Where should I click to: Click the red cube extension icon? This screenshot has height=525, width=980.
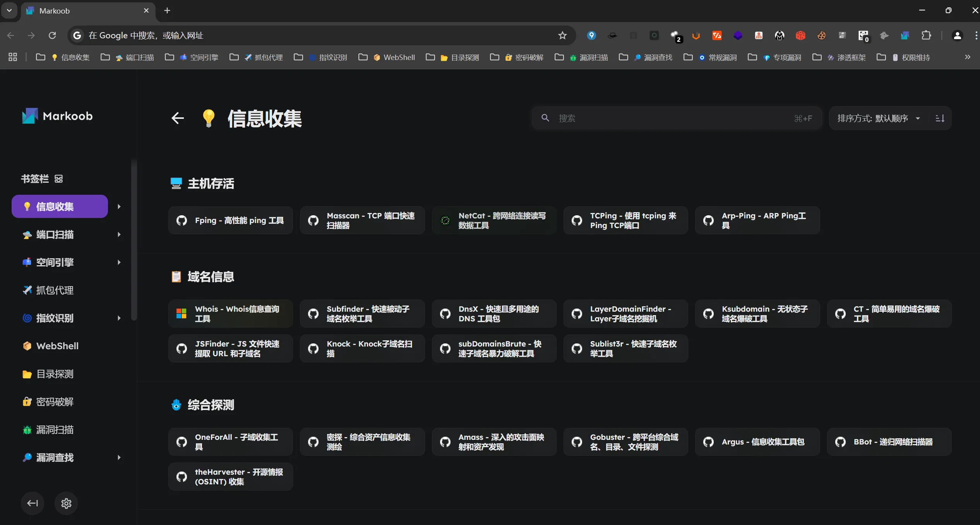point(800,36)
